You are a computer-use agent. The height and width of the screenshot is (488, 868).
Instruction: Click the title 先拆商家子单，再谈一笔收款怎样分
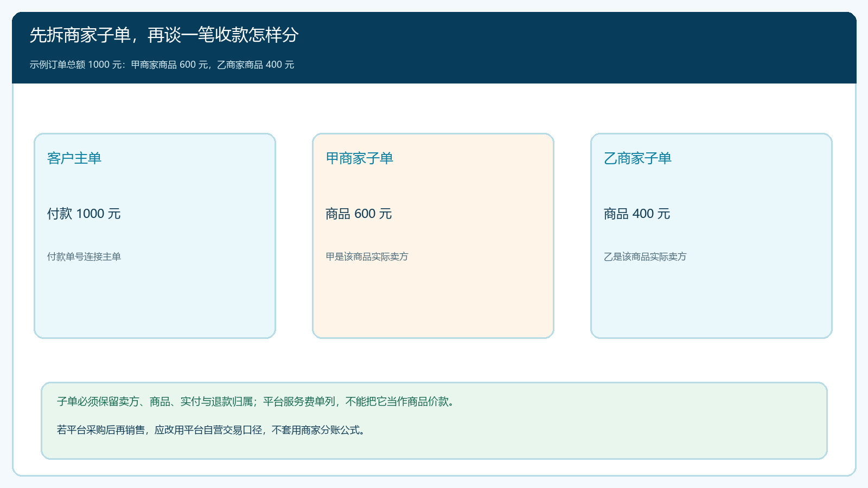tap(164, 35)
